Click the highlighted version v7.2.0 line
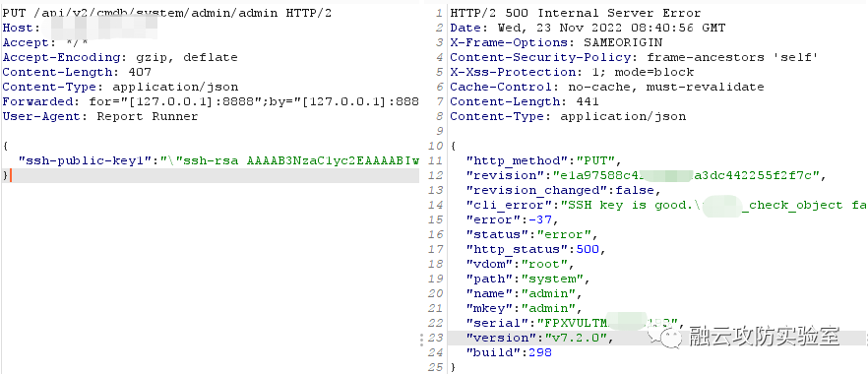Image resolution: width=868 pixels, height=374 pixels. click(x=656, y=338)
